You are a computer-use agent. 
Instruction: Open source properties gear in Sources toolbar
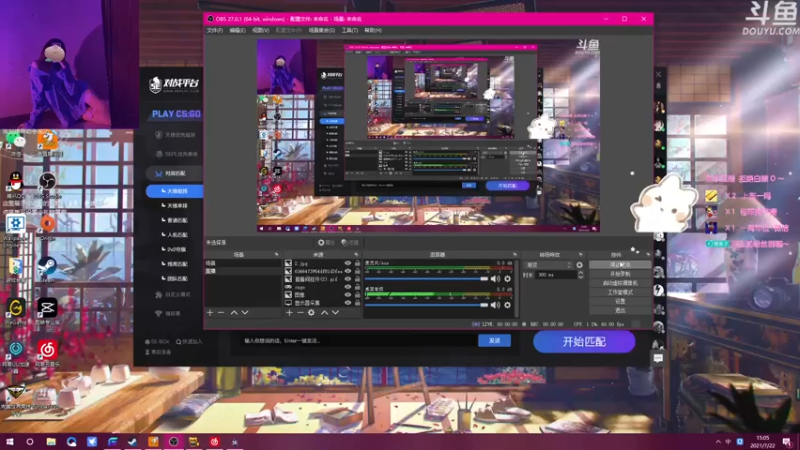tap(311, 312)
